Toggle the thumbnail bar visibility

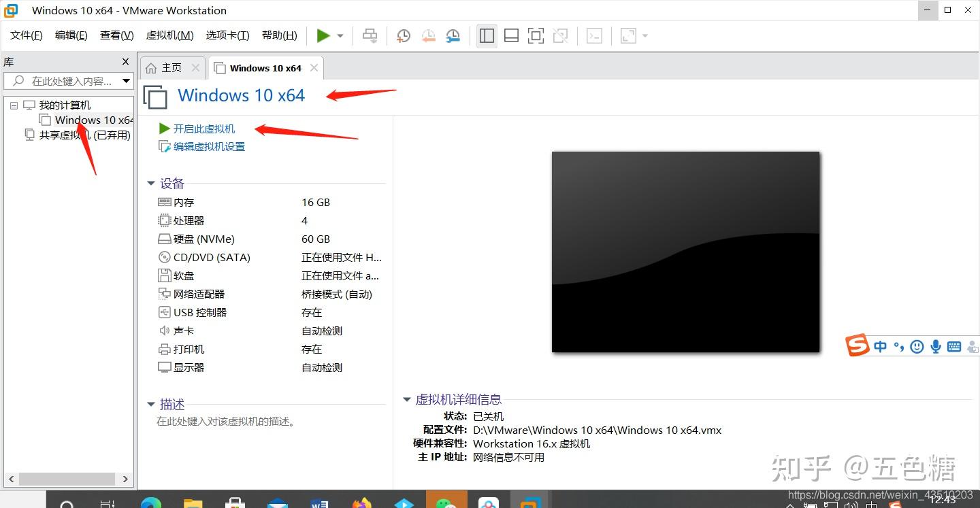tap(511, 35)
